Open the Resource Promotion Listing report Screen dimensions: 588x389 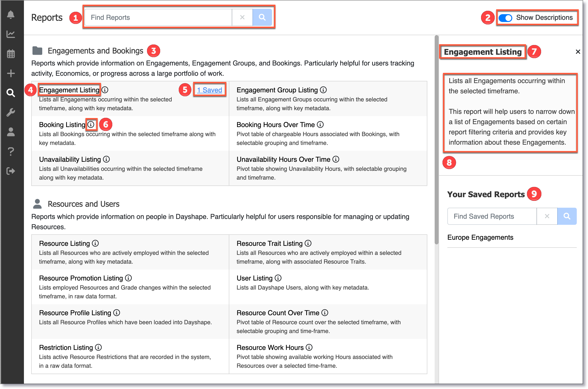(81, 278)
